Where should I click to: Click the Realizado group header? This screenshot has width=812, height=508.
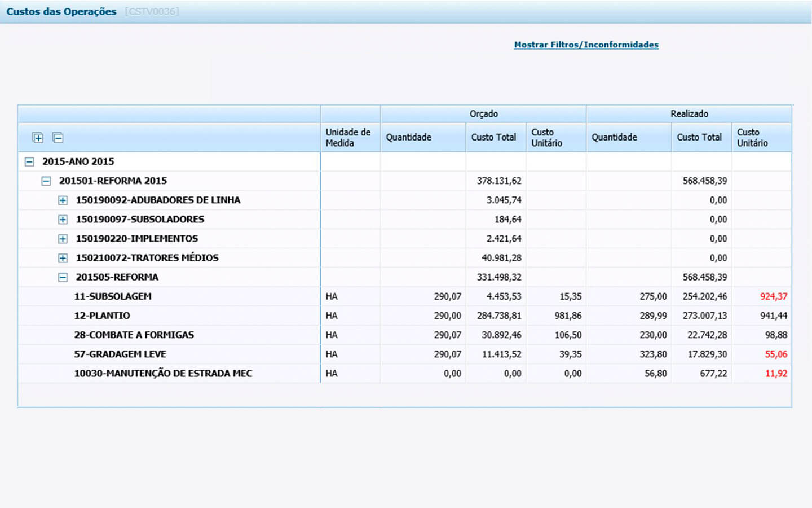pos(689,113)
